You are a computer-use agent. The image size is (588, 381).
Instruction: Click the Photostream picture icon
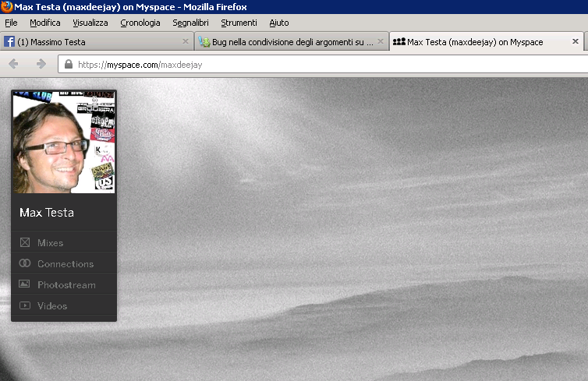coord(24,284)
